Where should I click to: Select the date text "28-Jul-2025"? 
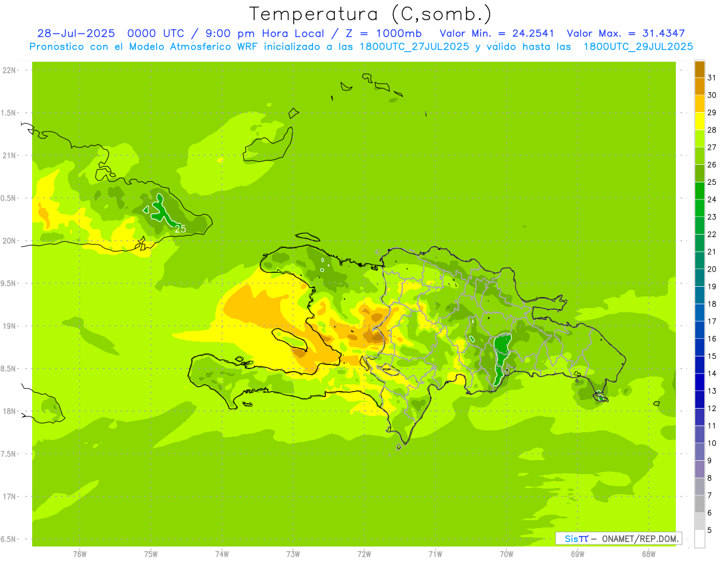76,33
